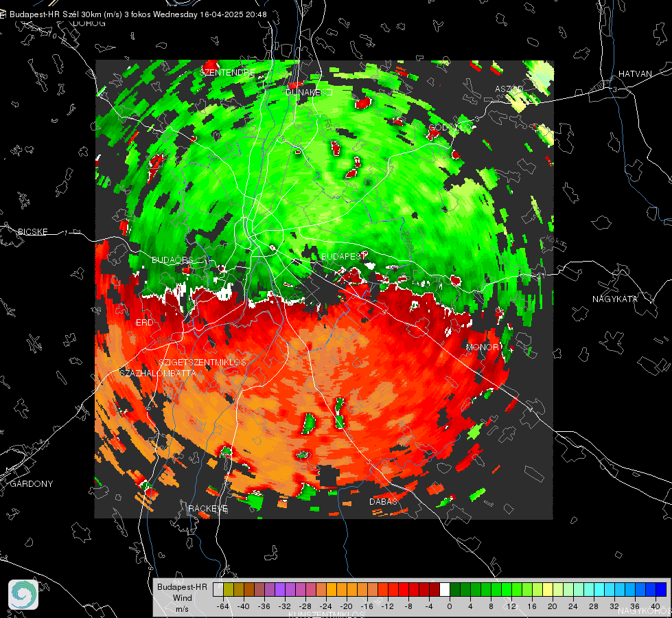672x618 pixels.
Task: Click the SZIGETSZENTMIKLÓS town label
Action: click(x=202, y=363)
